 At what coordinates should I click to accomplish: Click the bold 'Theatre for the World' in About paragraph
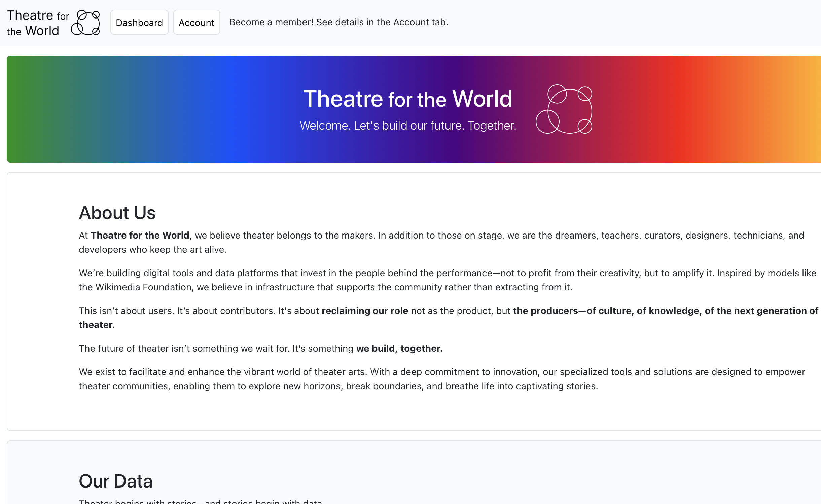click(x=140, y=235)
